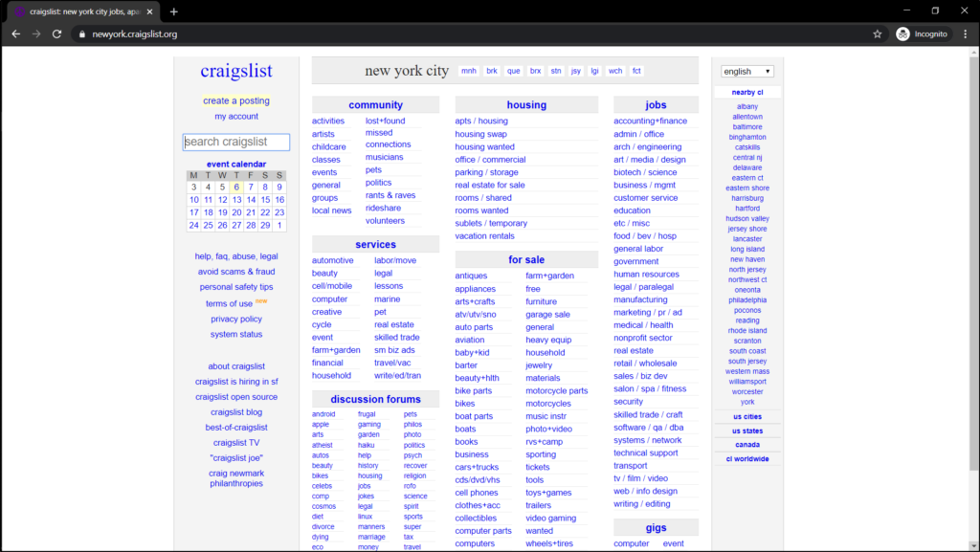View the albany nearby craigslist

[746, 106]
